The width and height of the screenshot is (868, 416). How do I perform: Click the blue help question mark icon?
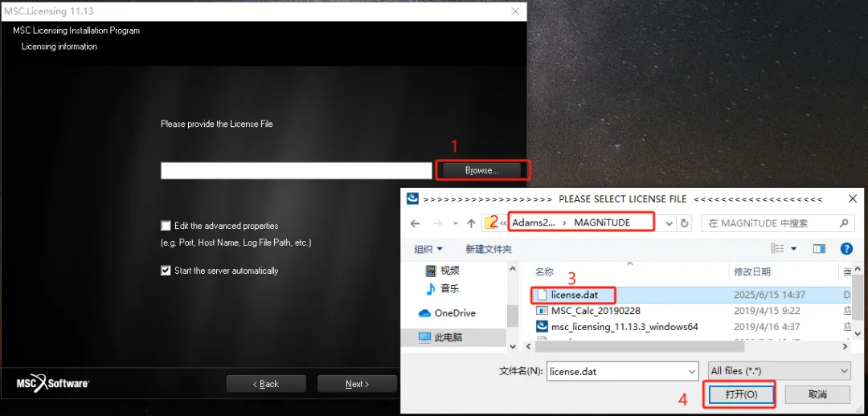click(x=846, y=249)
